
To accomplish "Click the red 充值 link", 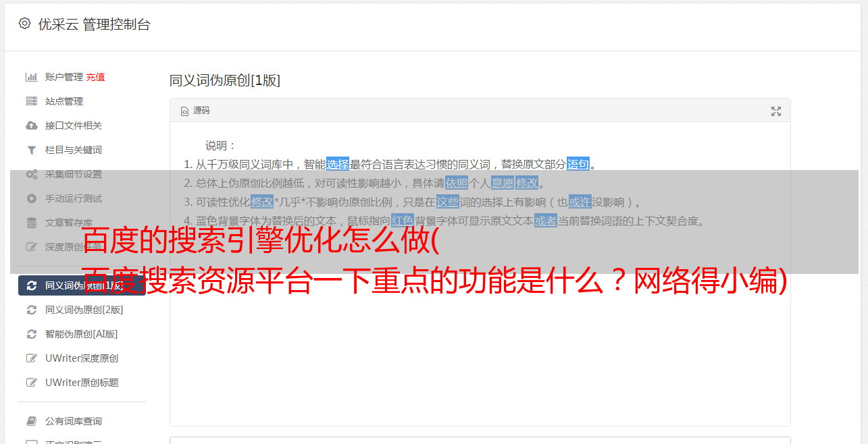I will 95,77.
